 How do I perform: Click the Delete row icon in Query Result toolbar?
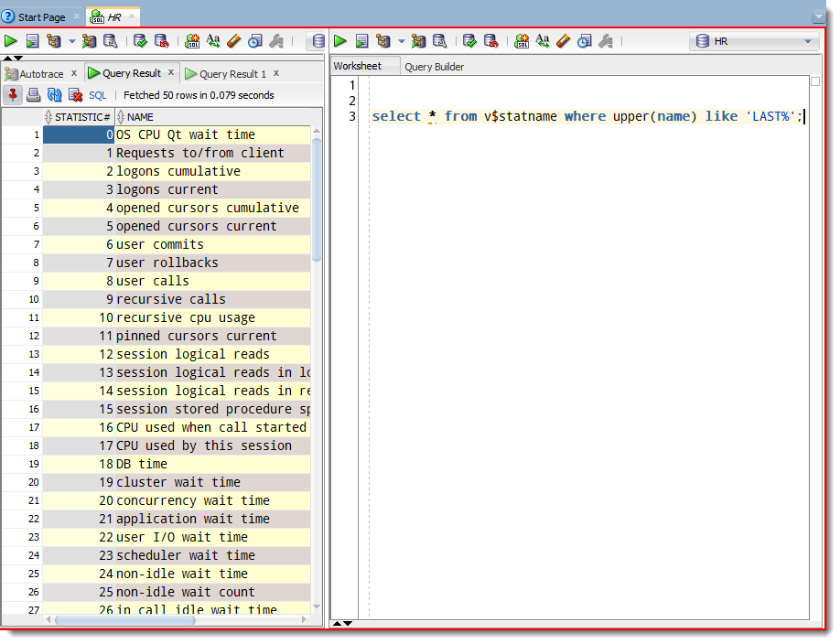click(x=76, y=95)
